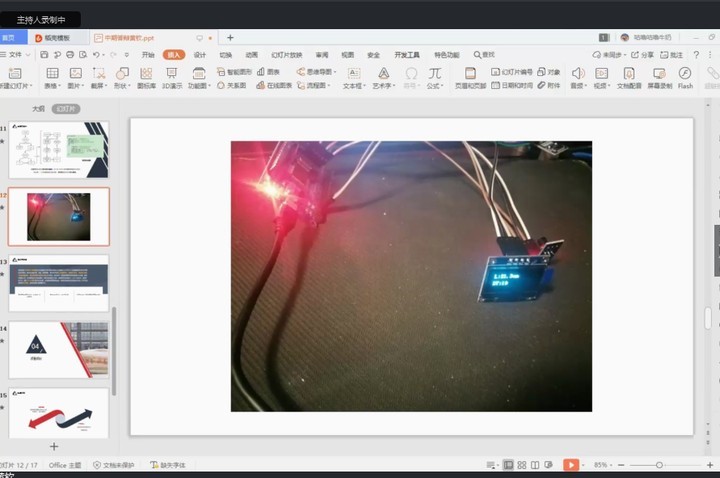Screen dimensions: 720x478
Task: Open the 形状 (Shapes) tool
Action: [121, 76]
